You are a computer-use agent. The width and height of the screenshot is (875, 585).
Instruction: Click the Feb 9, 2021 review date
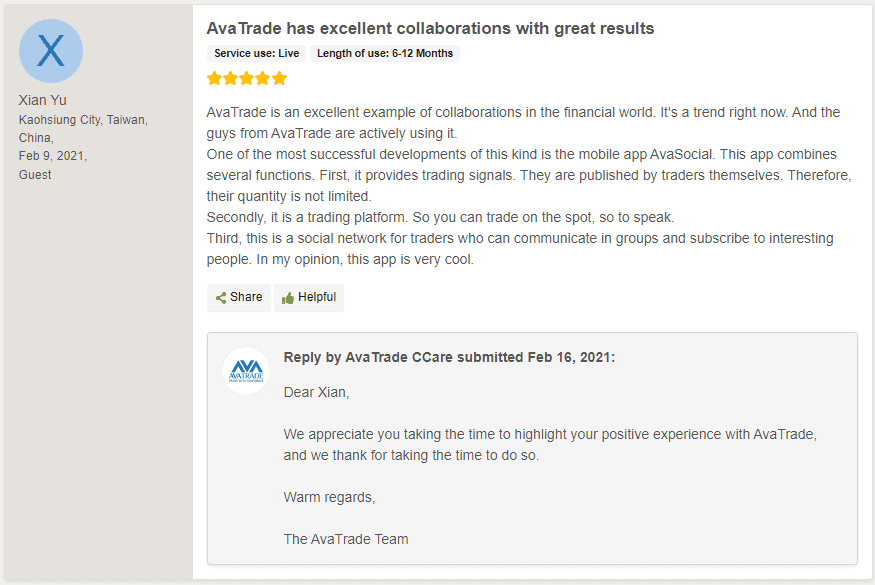(x=52, y=156)
